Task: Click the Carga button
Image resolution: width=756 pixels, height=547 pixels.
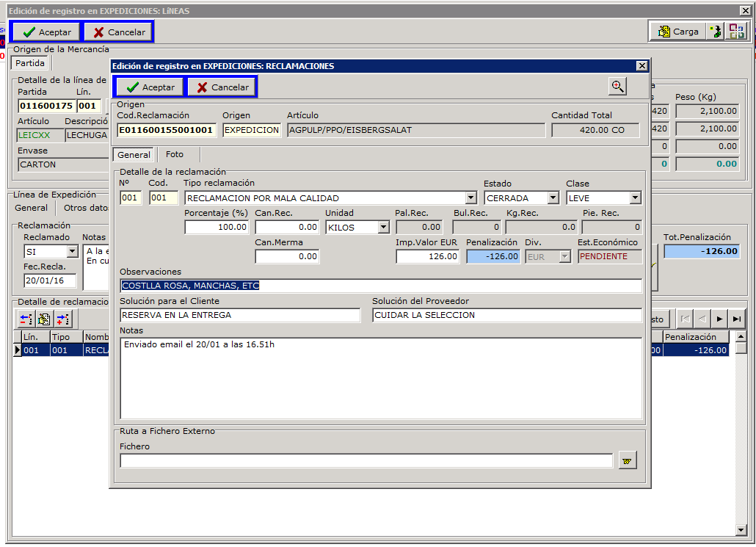Action: click(x=677, y=32)
